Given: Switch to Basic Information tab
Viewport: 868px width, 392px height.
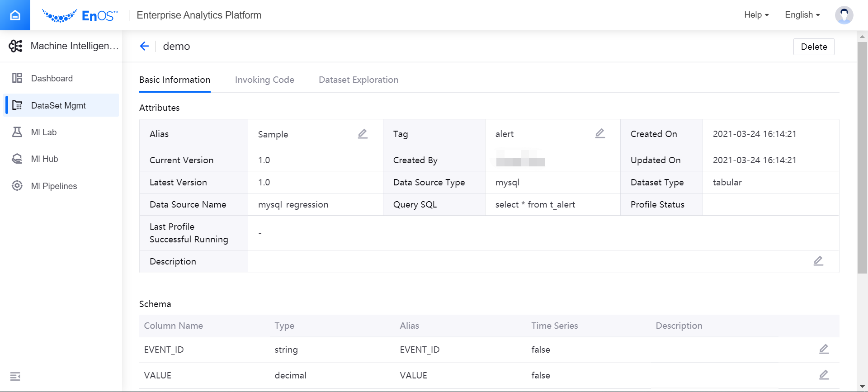Looking at the screenshot, I should [175, 80].
